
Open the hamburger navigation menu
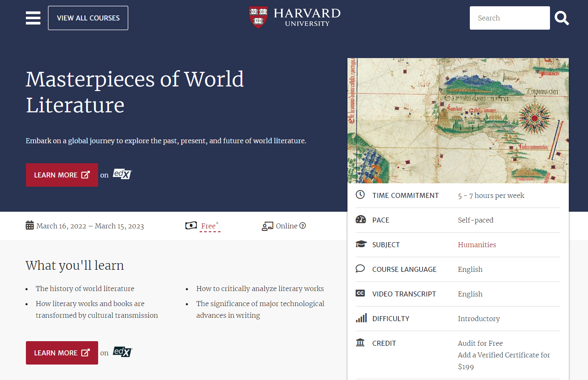point(33,18)
